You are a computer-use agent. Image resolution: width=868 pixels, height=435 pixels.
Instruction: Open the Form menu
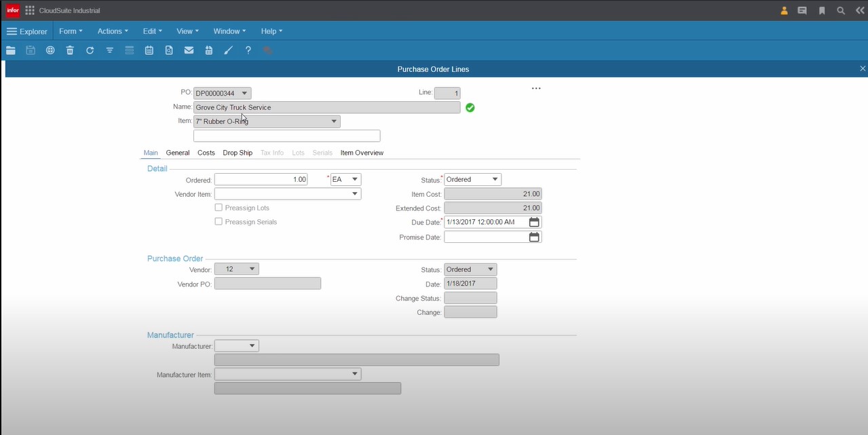(71, 31)
